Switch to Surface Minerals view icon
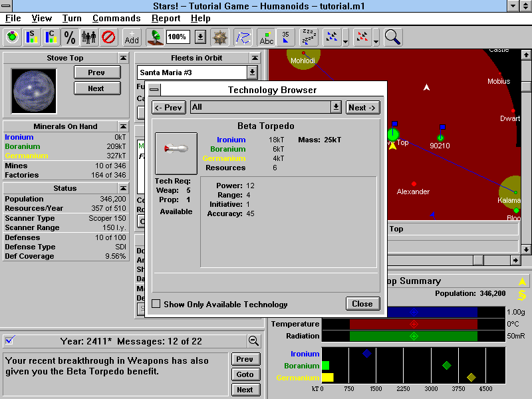The height and width of the screenshot is (399, 532). coord(31,37)
